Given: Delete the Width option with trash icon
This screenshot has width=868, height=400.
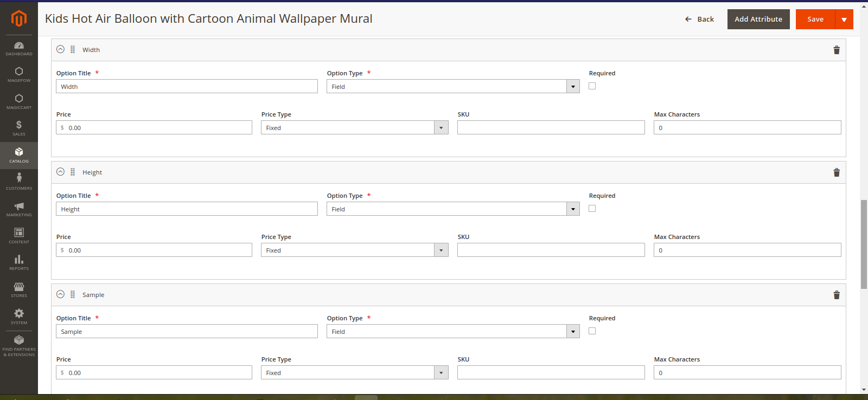Looking at the screenshot, I should click(x=837, y=50).
